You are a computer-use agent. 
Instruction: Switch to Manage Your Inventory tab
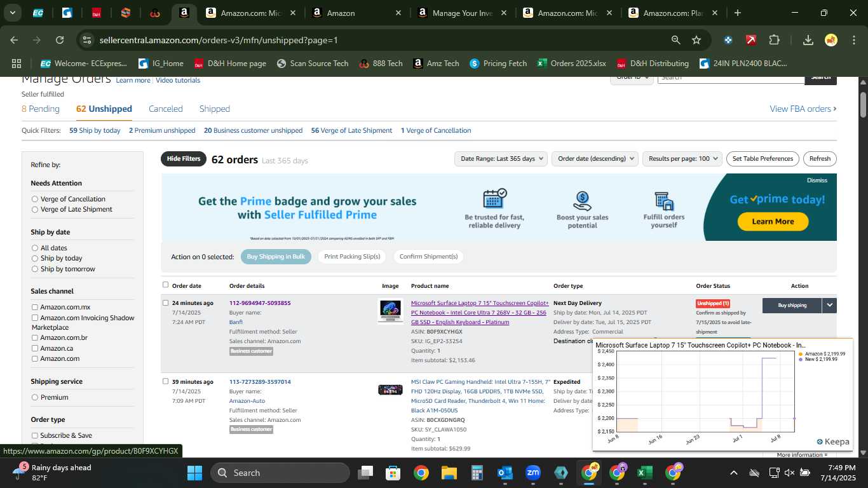pyautogui.click(x=463, y=13)
